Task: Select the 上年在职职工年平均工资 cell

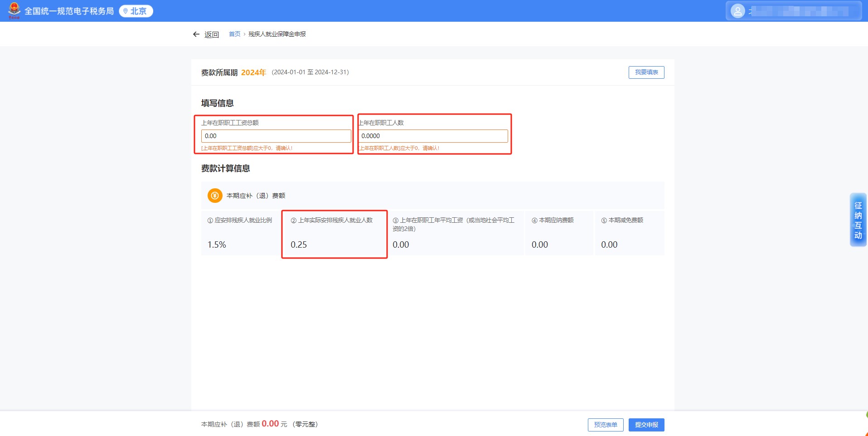Action: click(455, 233)
